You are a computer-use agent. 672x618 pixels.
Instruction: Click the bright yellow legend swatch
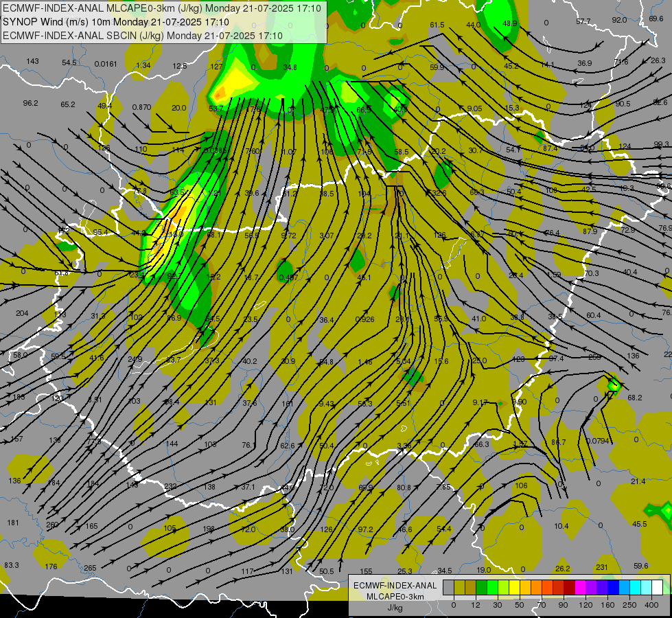(514, 587)
